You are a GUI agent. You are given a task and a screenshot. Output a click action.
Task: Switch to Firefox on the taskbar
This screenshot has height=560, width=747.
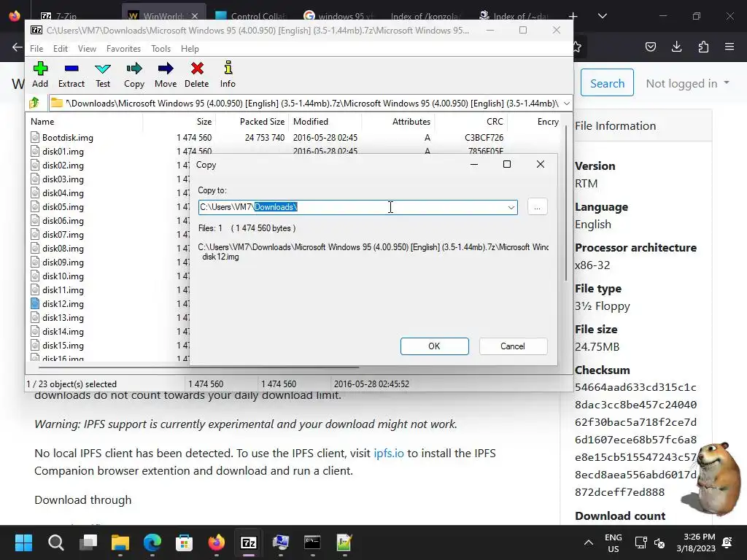point(216,542)
